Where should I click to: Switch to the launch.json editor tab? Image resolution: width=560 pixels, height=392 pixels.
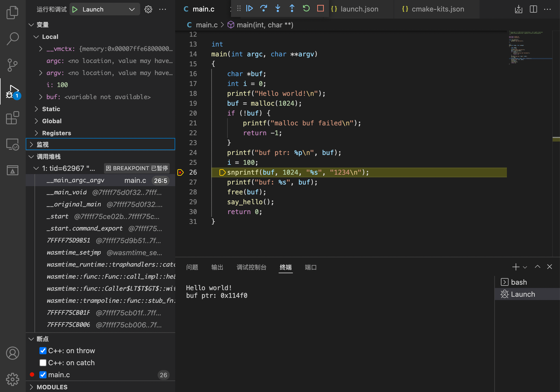click(359, 9)
